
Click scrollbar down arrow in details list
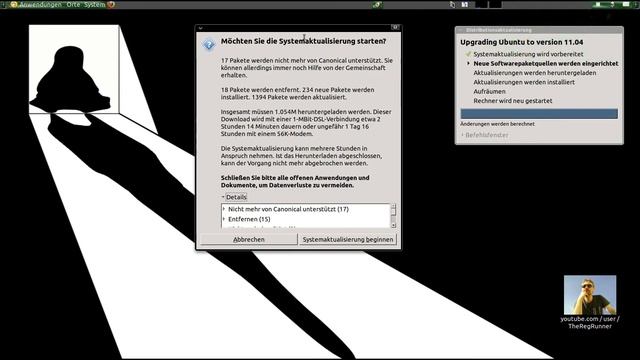(393, 225)
